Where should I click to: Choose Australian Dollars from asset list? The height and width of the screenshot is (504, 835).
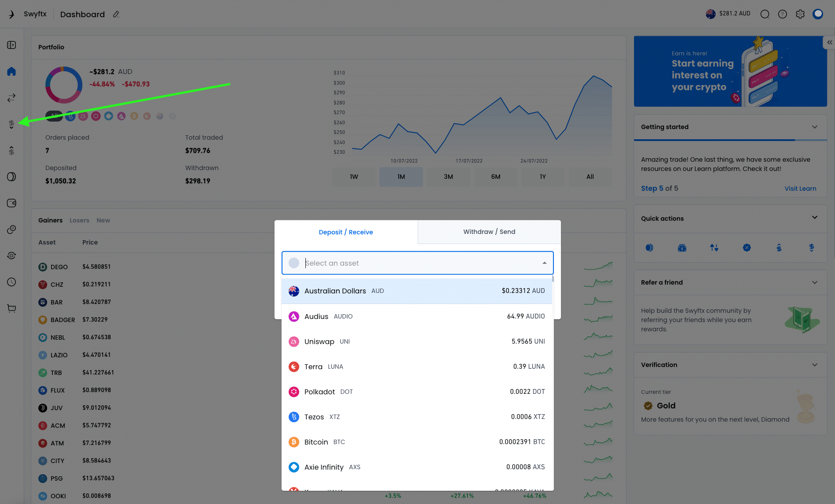point(417,291)
